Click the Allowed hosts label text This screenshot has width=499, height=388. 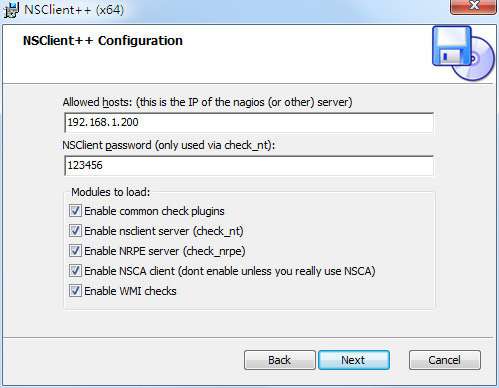click(x=98, y=102)
